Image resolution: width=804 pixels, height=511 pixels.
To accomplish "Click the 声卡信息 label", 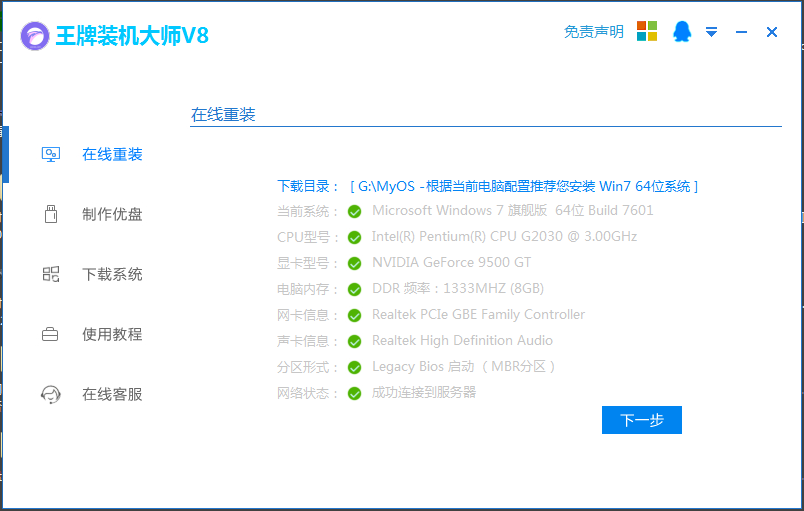I will coord(308,341).
